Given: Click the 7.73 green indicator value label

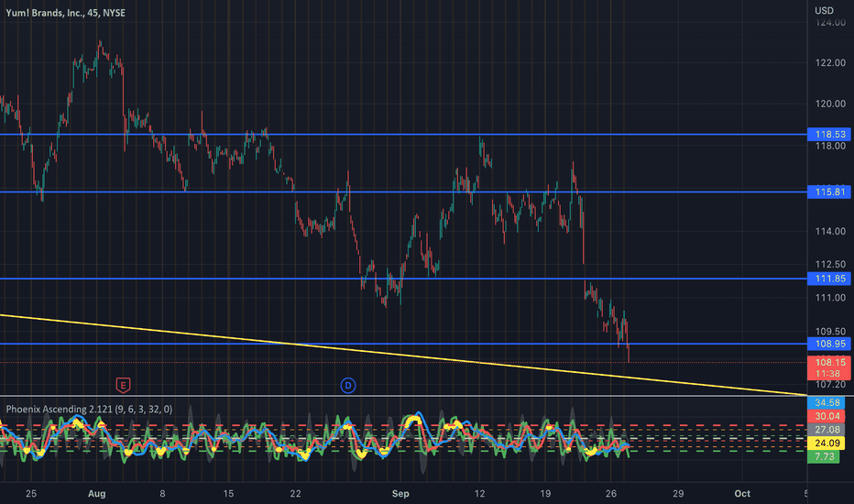Looking at the screenshot, I should point(824,456).
